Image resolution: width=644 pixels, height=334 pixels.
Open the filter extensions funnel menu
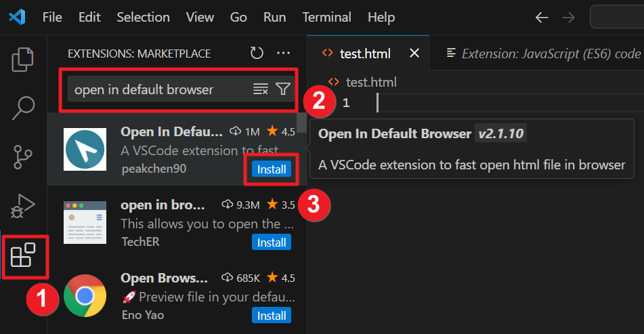283,89
